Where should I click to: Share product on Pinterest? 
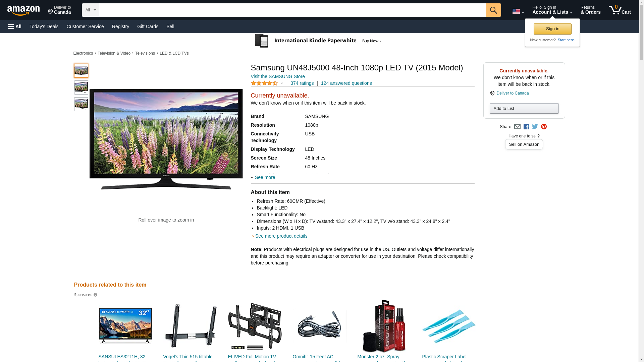pyautogui.click(x=544, y=127)
